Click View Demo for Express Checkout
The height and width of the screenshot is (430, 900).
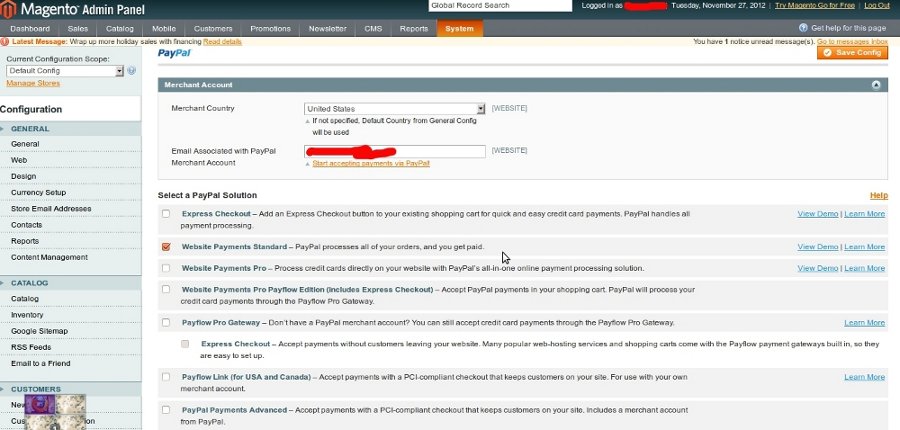[x=818, y=214]
